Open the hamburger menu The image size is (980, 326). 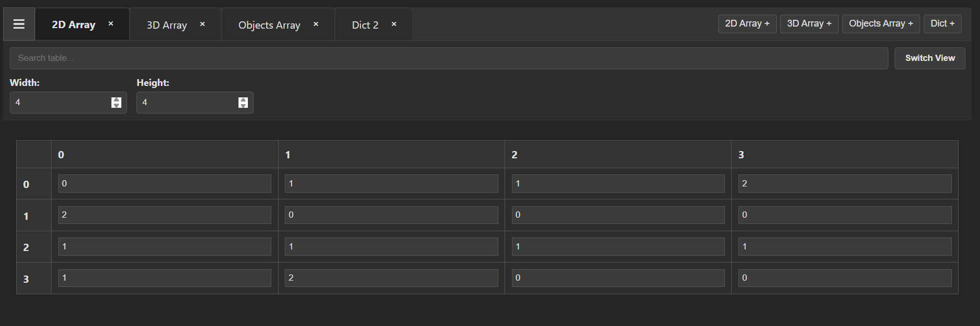coord(19,24)
